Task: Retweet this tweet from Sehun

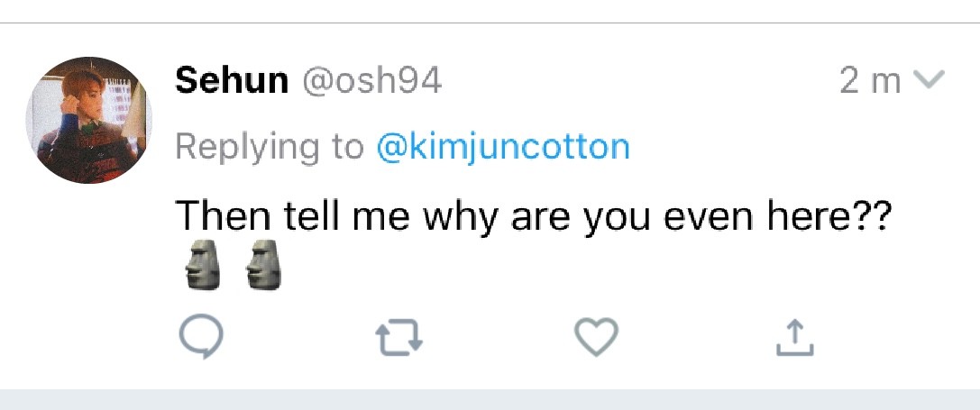Action: [398, 338]
